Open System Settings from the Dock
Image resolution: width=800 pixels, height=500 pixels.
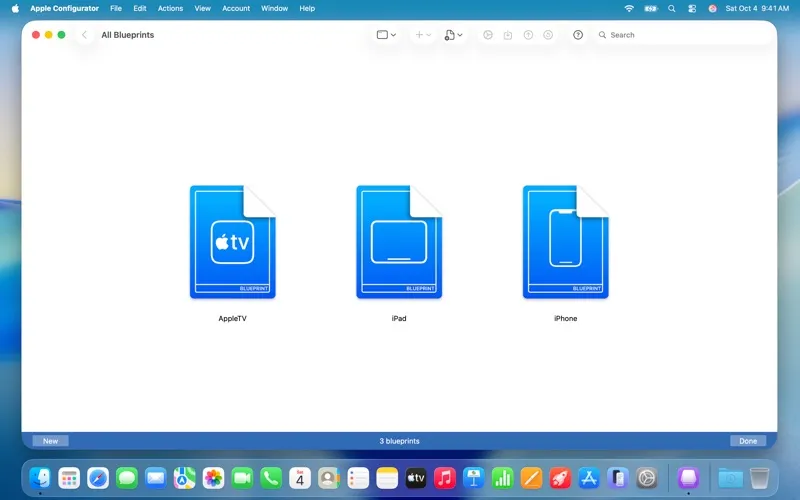(647, 478)
